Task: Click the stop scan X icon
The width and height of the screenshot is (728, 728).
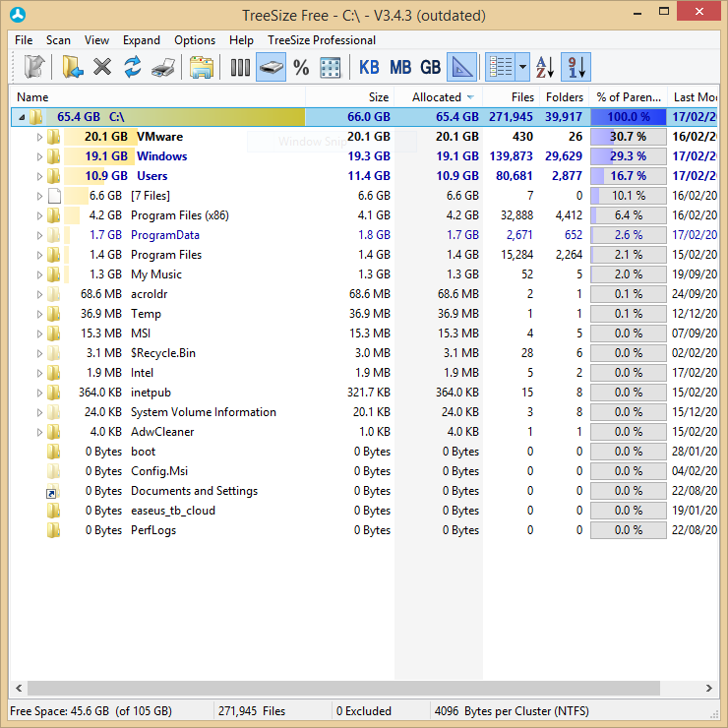Action: pyautogui.click(x=102, y=67)
